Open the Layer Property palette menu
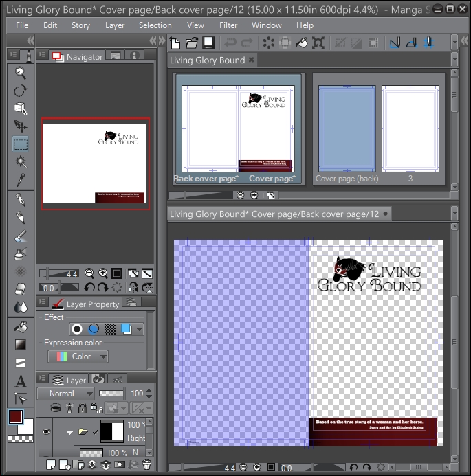 (x=42, y=302)
